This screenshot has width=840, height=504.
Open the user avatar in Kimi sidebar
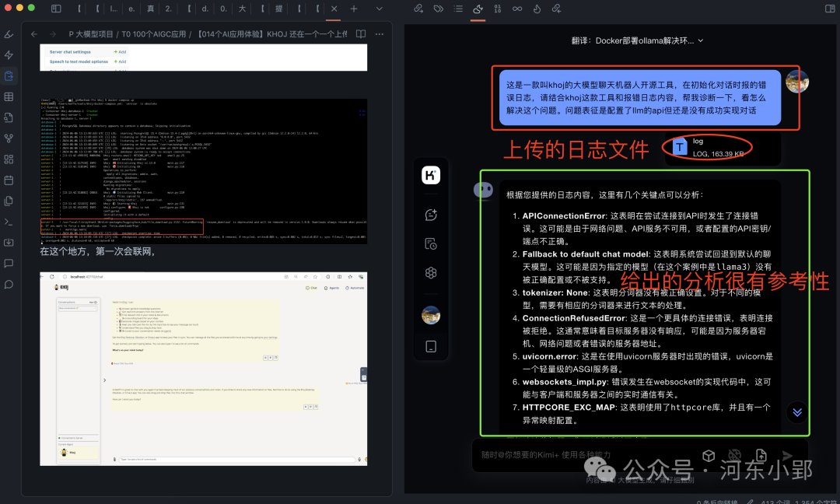point(431,316)
